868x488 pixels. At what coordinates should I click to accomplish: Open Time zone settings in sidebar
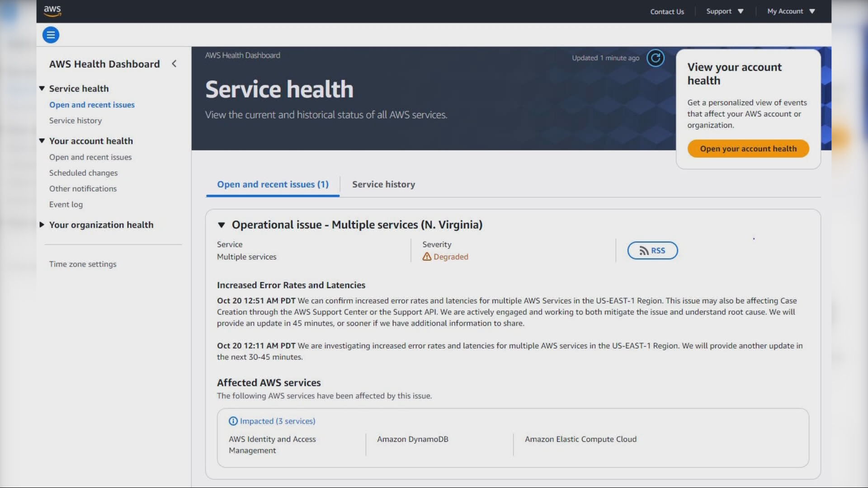point(83,264)
